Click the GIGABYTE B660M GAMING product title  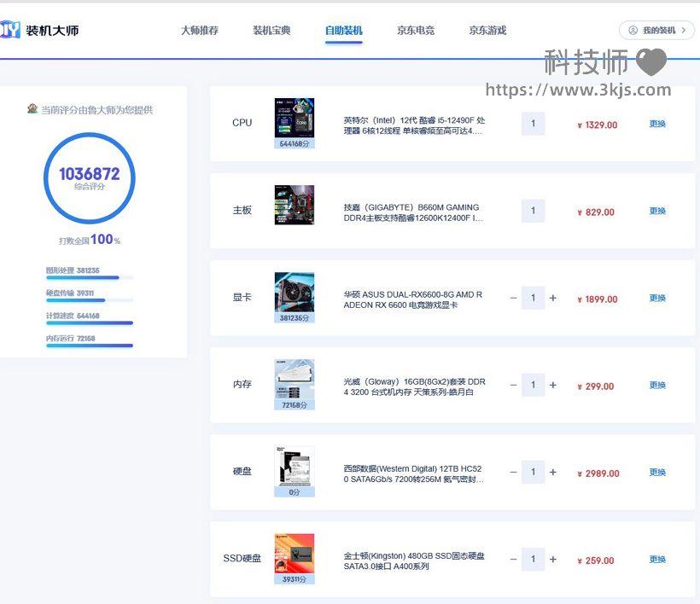[413, 212]
